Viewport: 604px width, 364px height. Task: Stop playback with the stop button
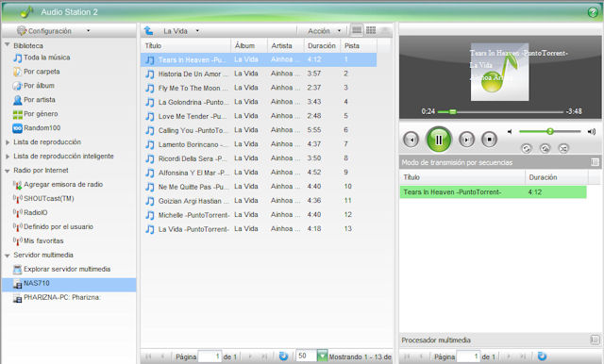pyautogui.click(x=489, y=139)
